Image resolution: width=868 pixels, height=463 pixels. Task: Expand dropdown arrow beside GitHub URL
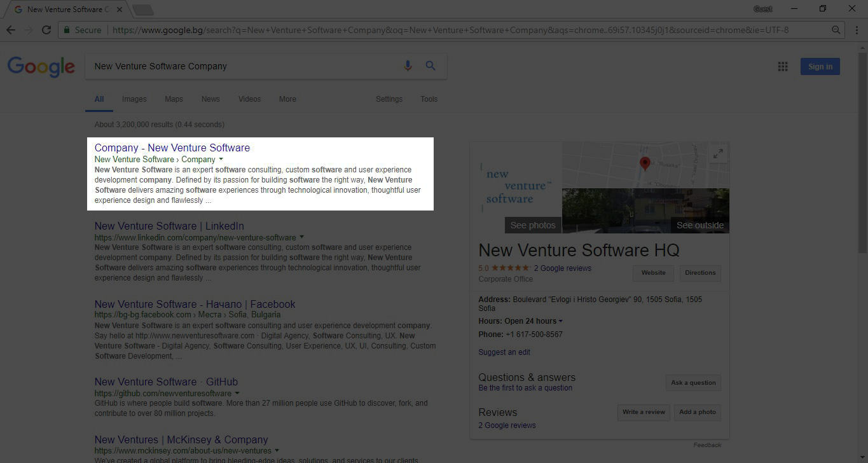coord(237,392)
